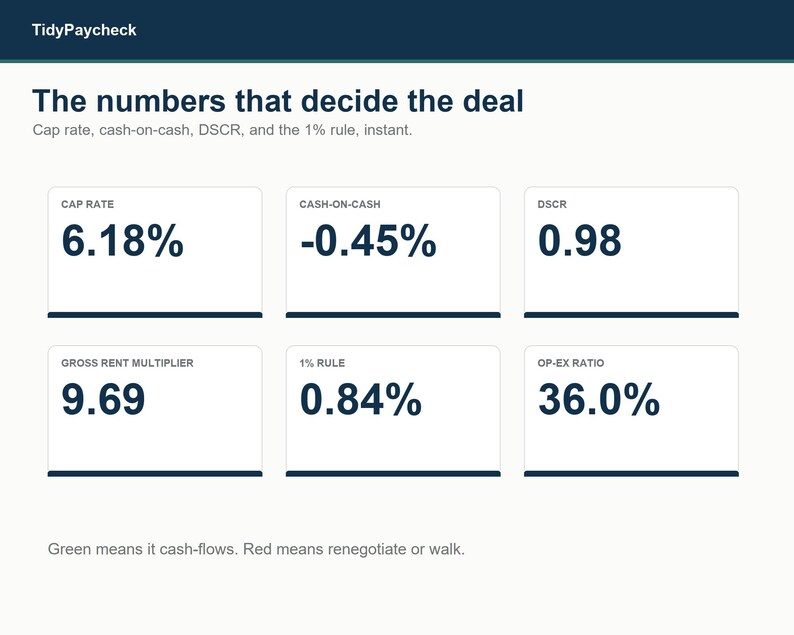
Task: Click the dark bar under DSCR card
Action: tap(631, 315)
